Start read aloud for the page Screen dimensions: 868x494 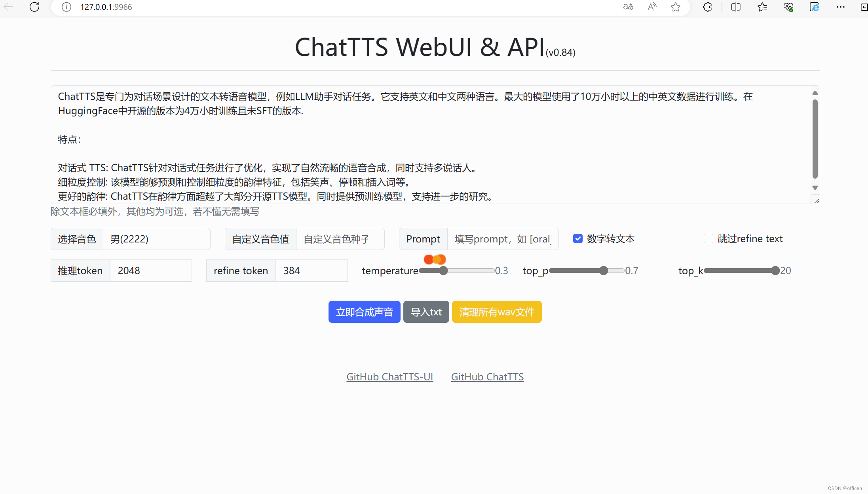652,7
